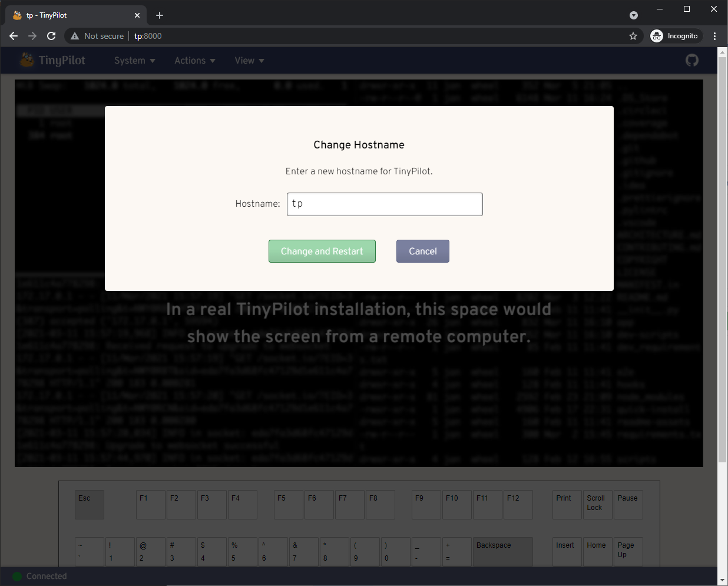Image resolution: width=728 pixels, height=586 pixels.
Task: Click the F3 virtual key
Action: (x=212, y=505)
